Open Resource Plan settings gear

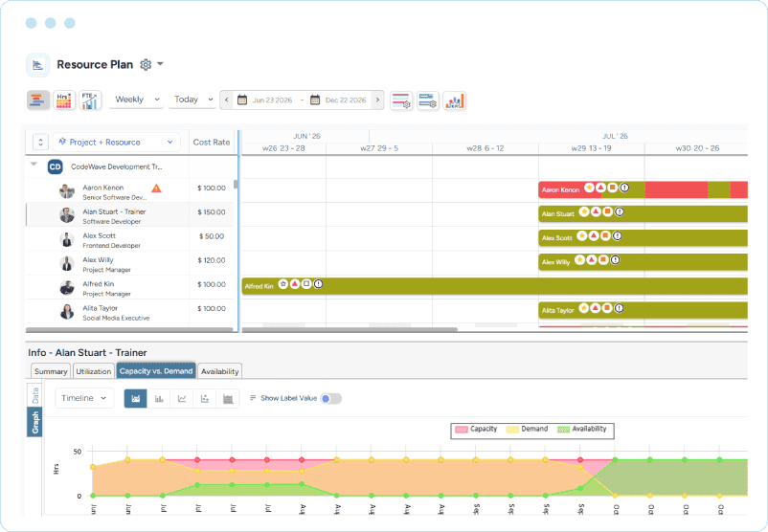(x=146, y=65)
